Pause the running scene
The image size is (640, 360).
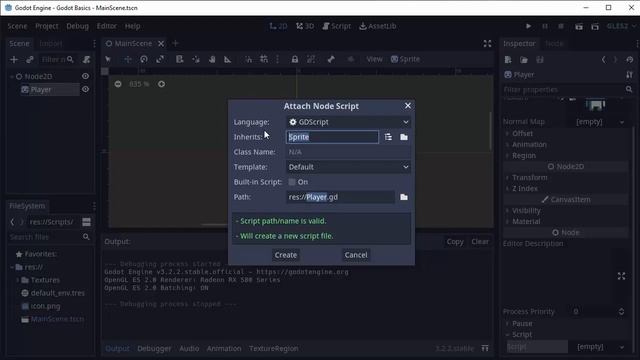click(545, 26)
